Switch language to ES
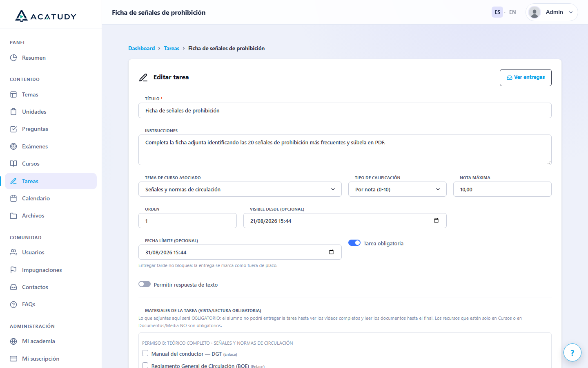Image resolution: width=588 pixels, height=368 pixels. (497, 12)
